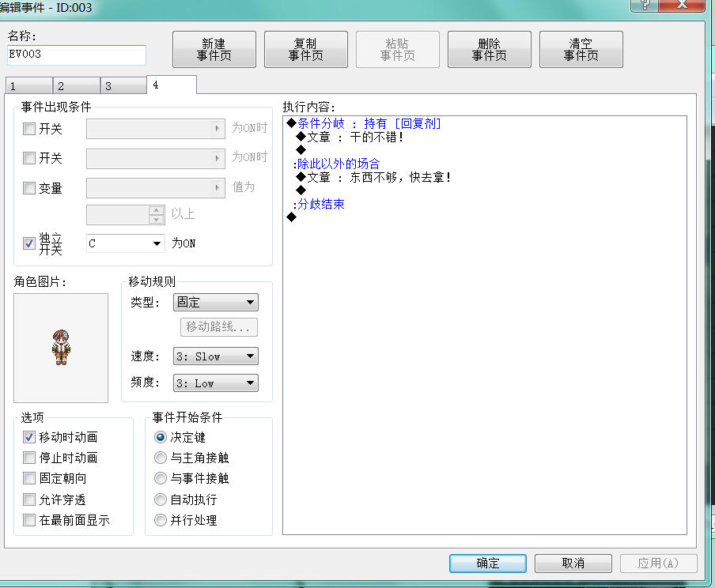Viewport: 715px width, 588px height.
Task: Enable 在最前面显示 option
Action: click(x=29, y=520)
